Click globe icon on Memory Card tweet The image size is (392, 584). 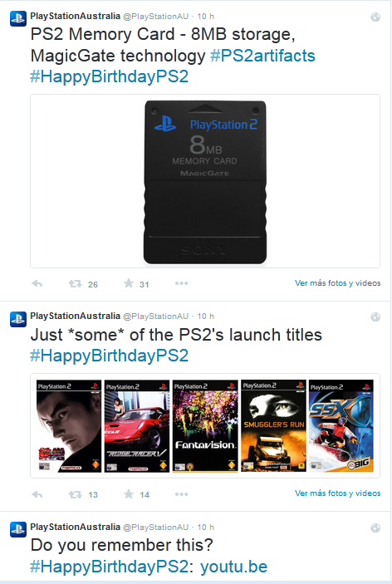(375, 17)
